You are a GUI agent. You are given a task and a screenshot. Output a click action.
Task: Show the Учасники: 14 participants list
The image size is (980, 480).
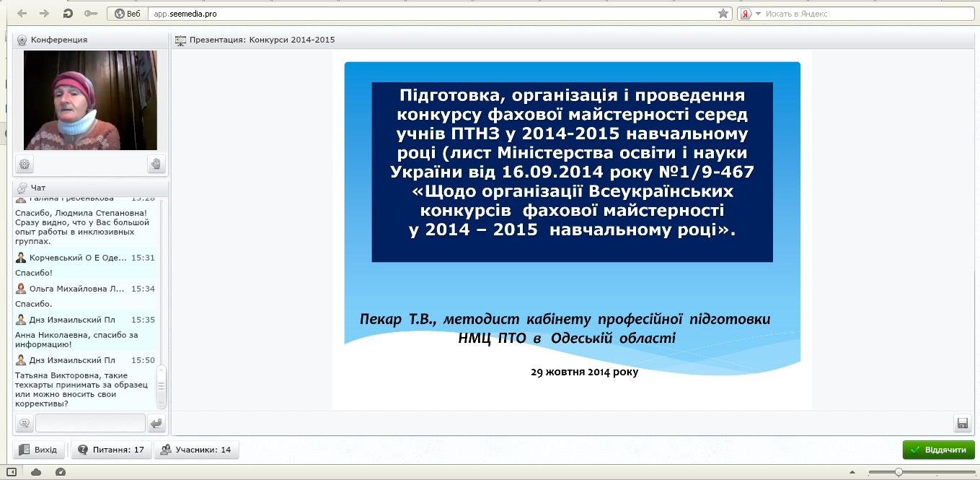[196, 450]
